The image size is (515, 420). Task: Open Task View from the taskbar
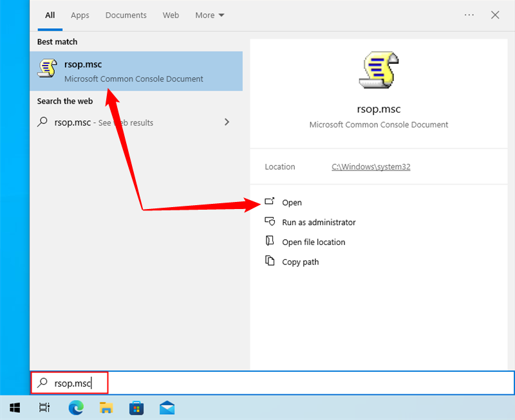[x=43, y=408]
